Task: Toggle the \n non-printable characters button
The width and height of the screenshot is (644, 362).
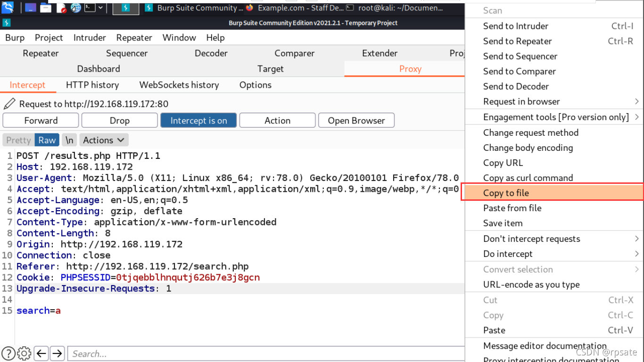Action: [69, 140]
